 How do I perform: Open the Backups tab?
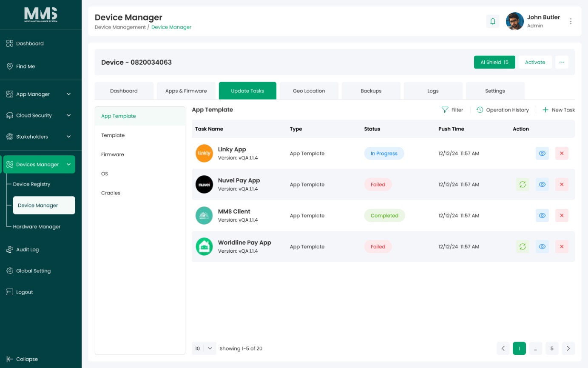(371, 91)
